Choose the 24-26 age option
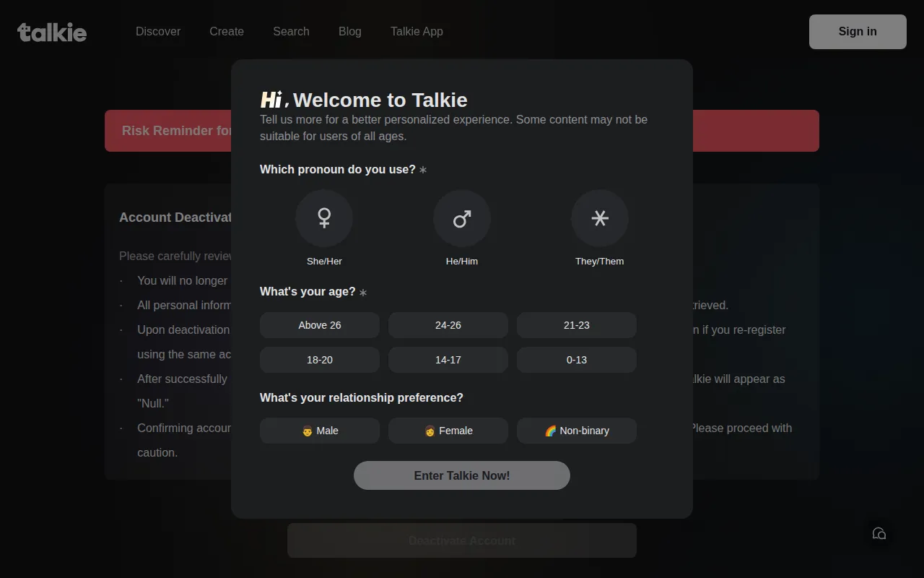Image resolution: width=924 pixels, height=578 pixels. pyautogui.click(x=448, y=325)
